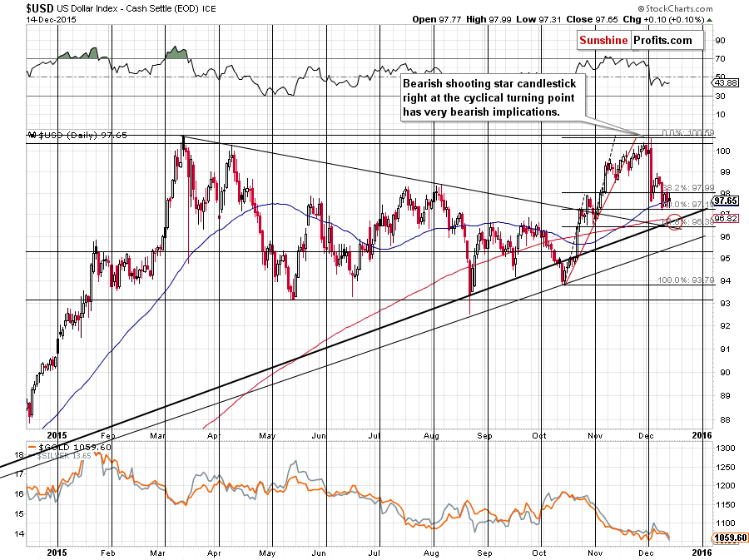Click the red 96.82 moving average tag

726,218
